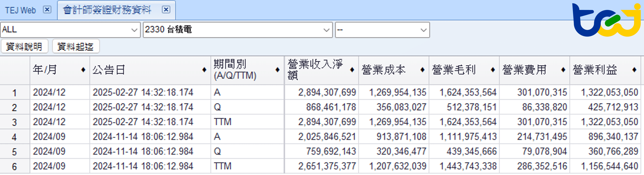644x175 pixels.
Task: Sort the 營業成本 column via its icon
Action: point(422,70)
